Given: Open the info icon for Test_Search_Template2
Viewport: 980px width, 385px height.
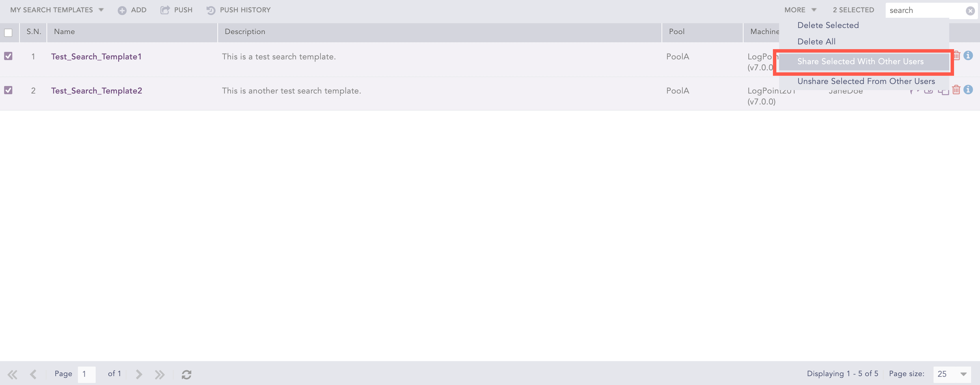Looking at the screenshot, I should pos(968,90).
